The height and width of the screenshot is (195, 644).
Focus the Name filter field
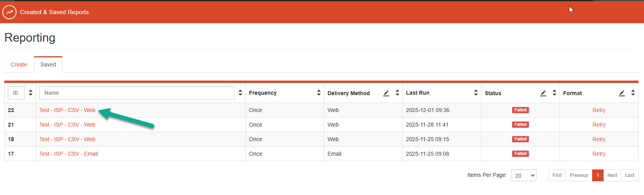click(137, 93)
